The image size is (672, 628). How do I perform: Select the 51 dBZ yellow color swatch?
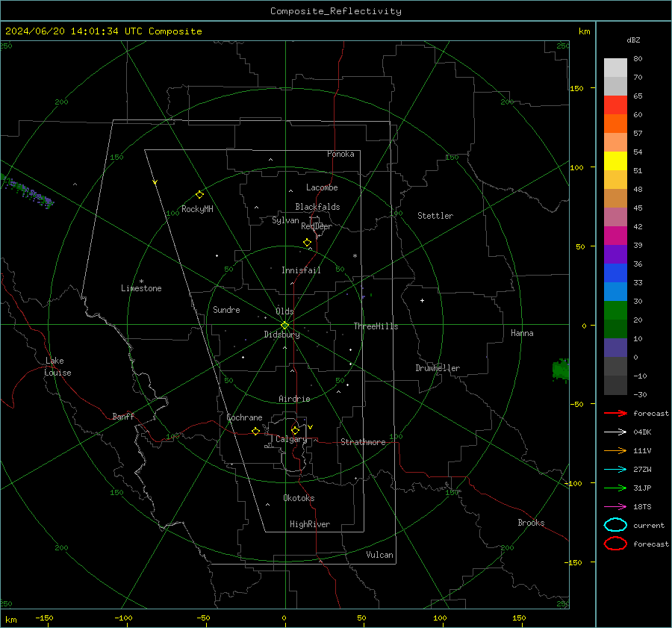[615, 161]
